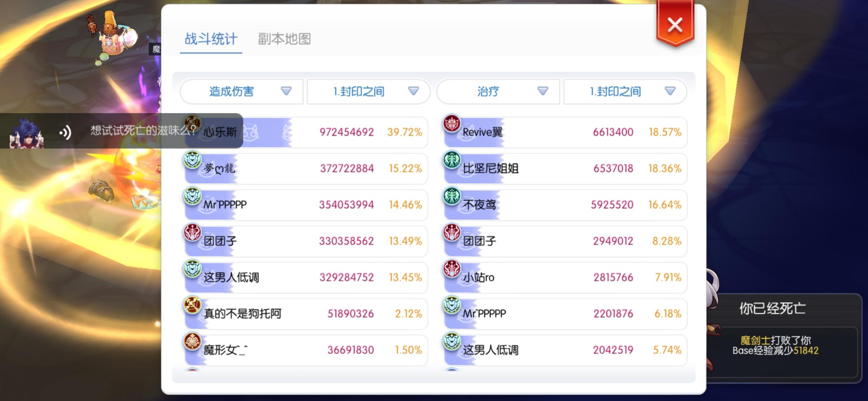Expand the 造成伤害 stat type dropdown
Screen dimensions: 868x401
click(x=241, y=91)
